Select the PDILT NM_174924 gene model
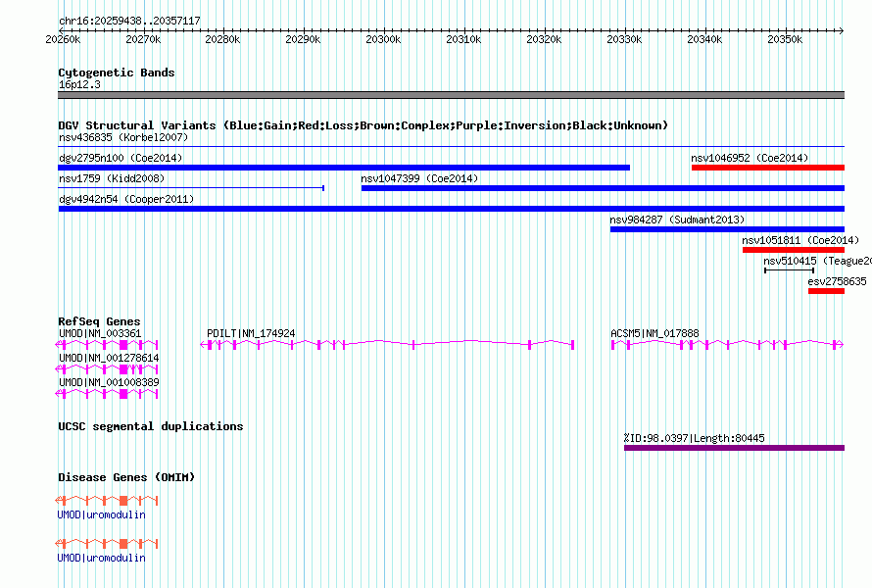This screenshot has width=872, height=588. coord(387,345)
